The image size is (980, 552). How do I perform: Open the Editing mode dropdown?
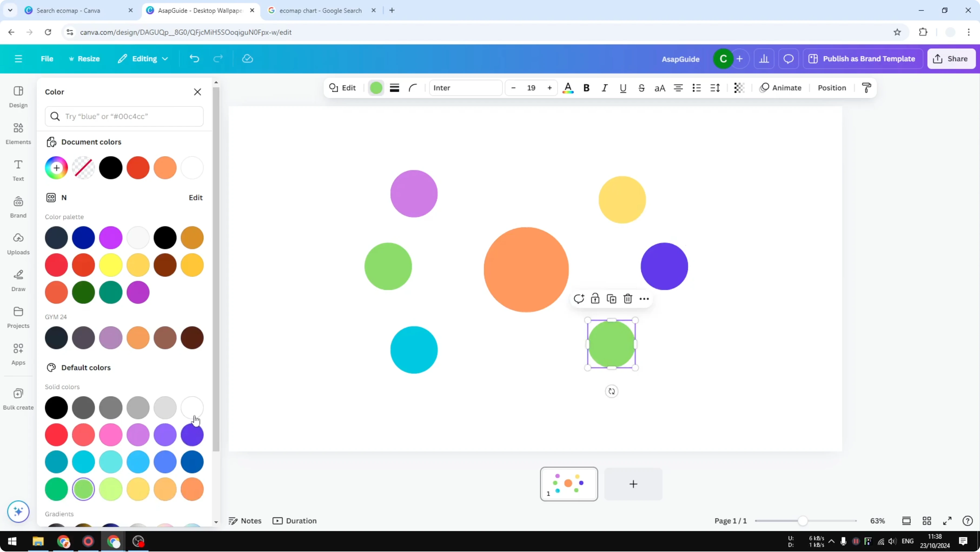(143, 59)
